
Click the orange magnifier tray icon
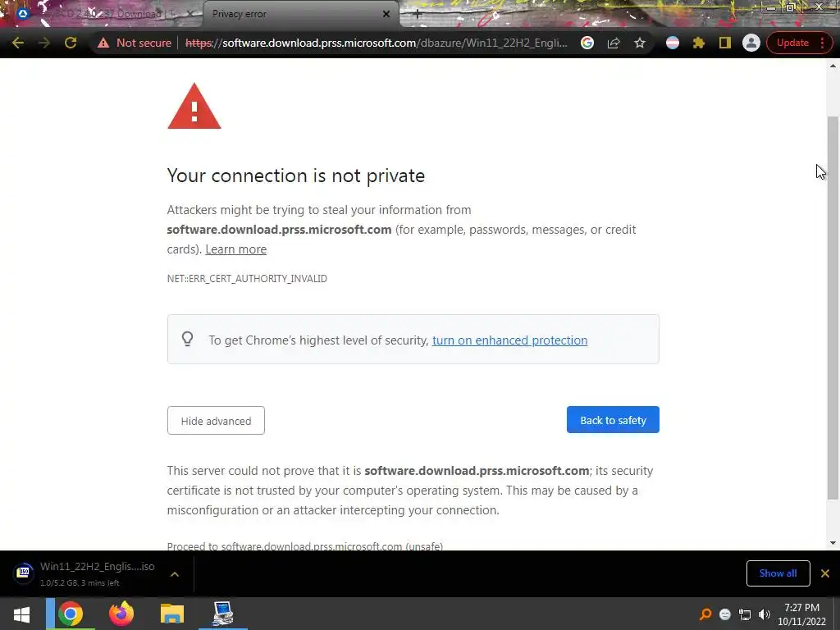pos(705,614)
